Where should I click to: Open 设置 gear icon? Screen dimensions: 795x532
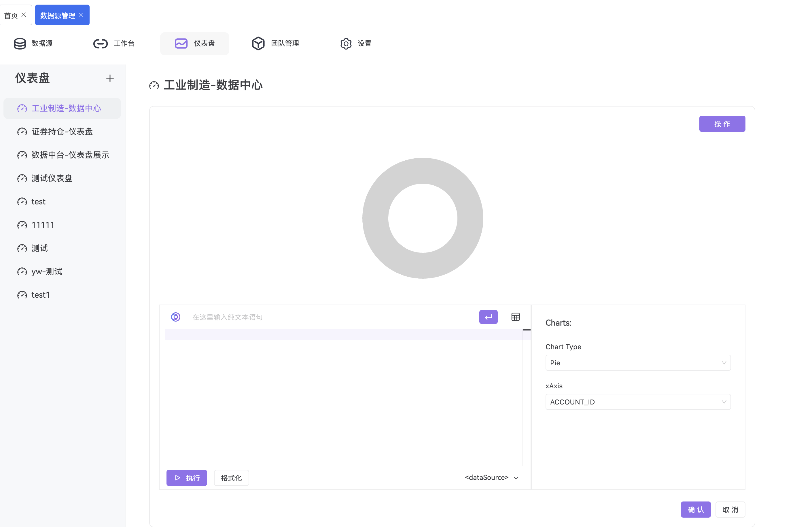coord(346,43)
